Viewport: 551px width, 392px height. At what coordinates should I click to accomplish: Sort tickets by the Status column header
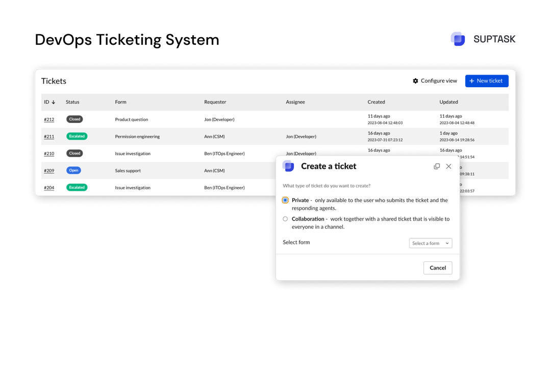tap(72, 102)
